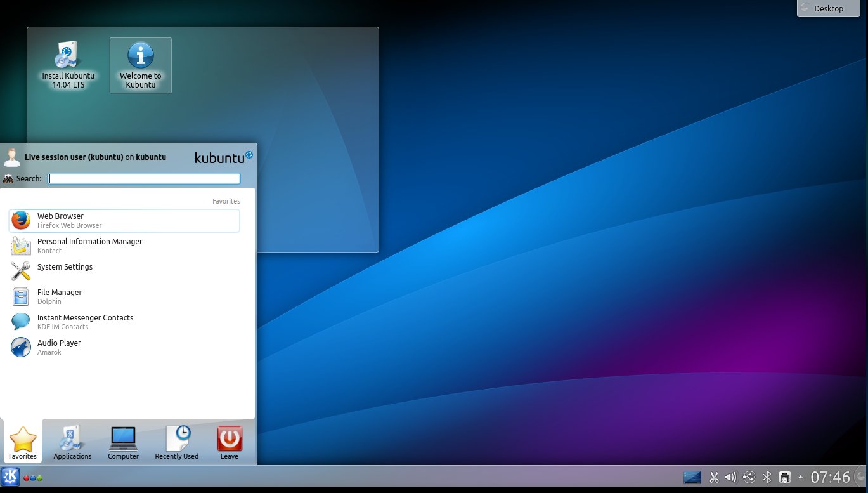The width and height of the screenshot is (868, 493).
Task: Click the Search input field
Action: 145,179
